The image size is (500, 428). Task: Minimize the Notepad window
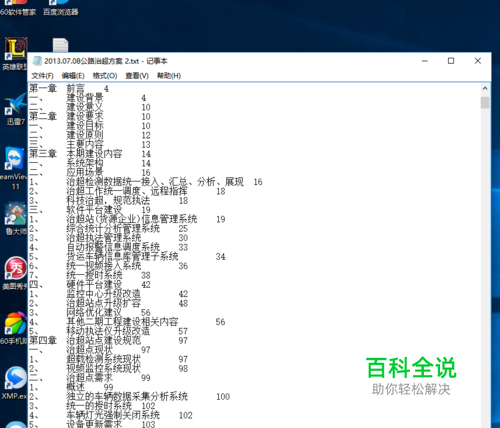[425, 61]
